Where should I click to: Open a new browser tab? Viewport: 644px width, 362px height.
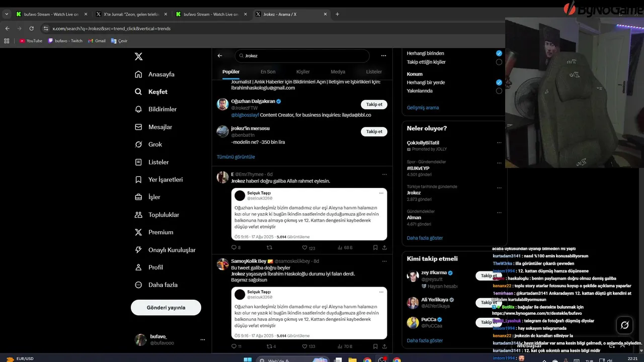pos(337,14)
